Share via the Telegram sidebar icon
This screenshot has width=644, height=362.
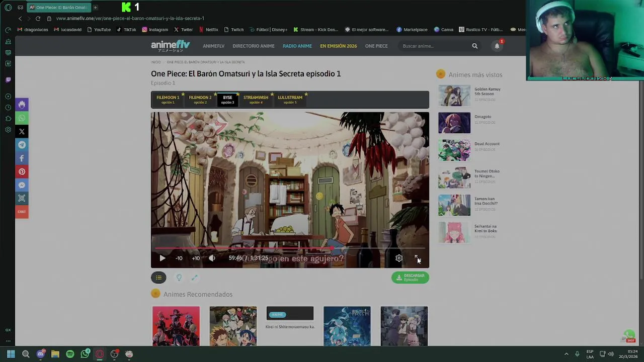pos(22,145)
